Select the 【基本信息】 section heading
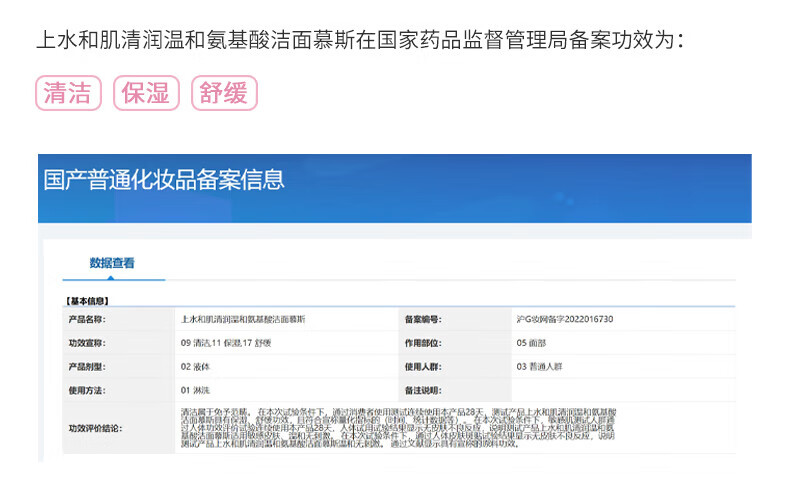The image size is (790, 494). tap(87, 300)
